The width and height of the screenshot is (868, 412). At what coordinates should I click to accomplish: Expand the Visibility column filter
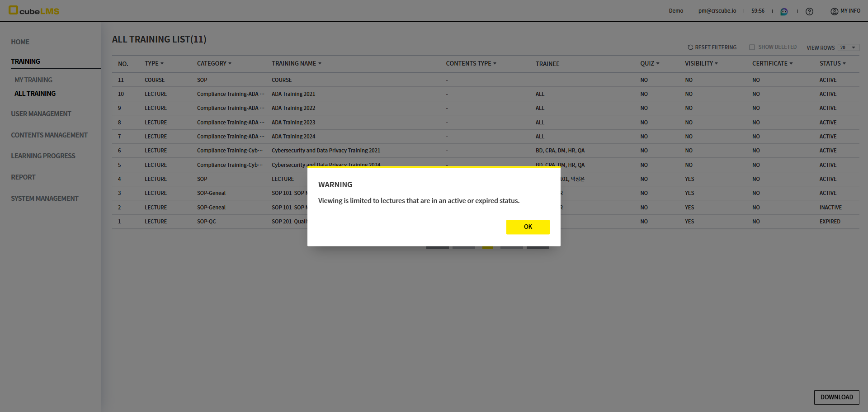(x=716, y=64)
